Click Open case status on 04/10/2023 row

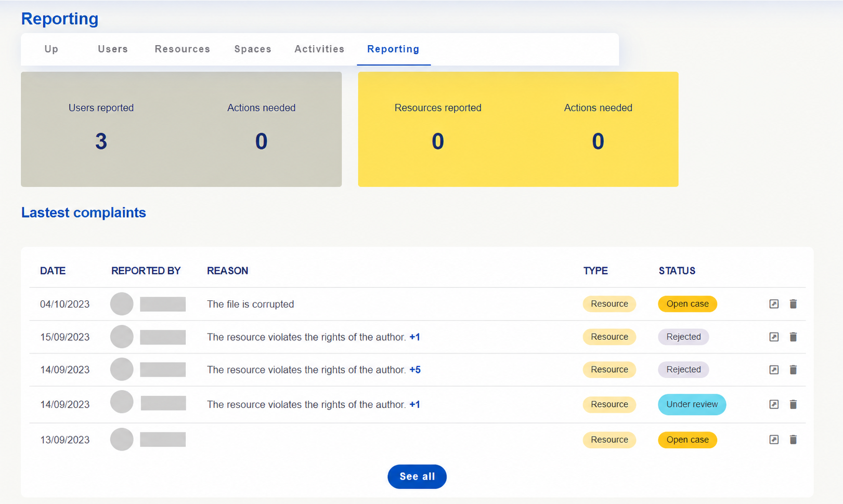pyautogui.click(x=688, y=304)
